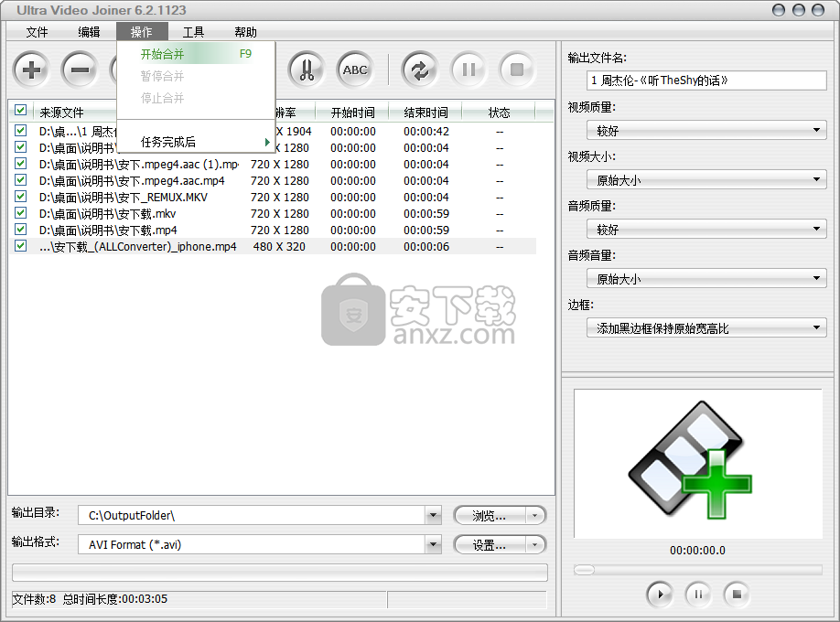
Task: Click the remove file minus icon
Action: coord(80,70)
